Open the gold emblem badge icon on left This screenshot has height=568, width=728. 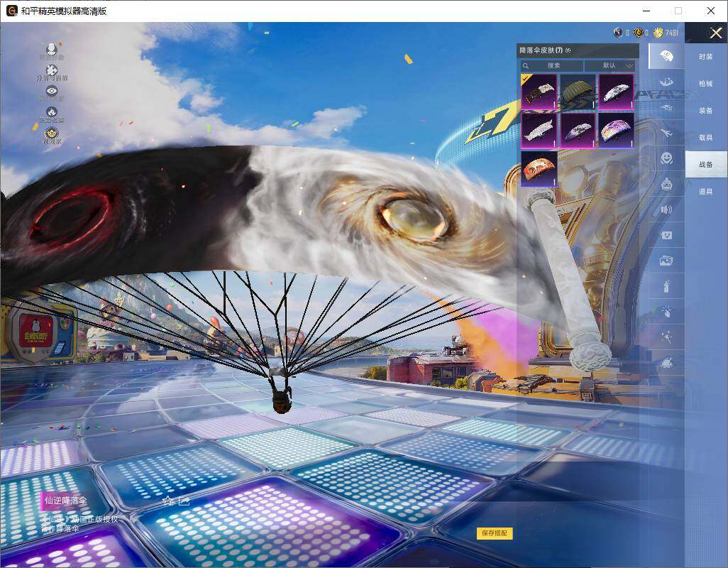52,133
